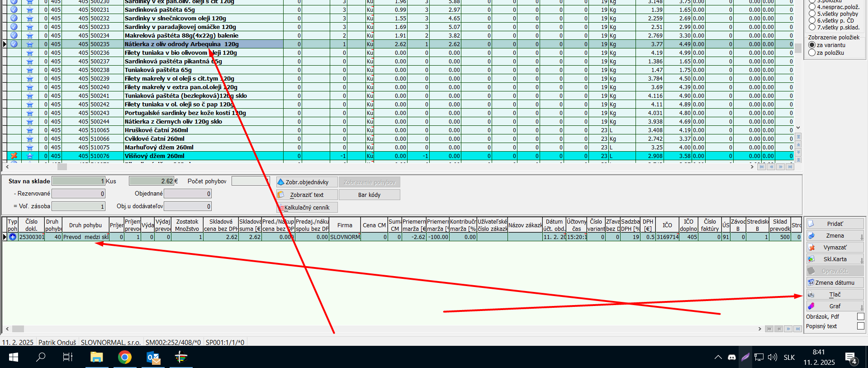
Task: Click the Pridať button with page icon
Action: (835, 224)
